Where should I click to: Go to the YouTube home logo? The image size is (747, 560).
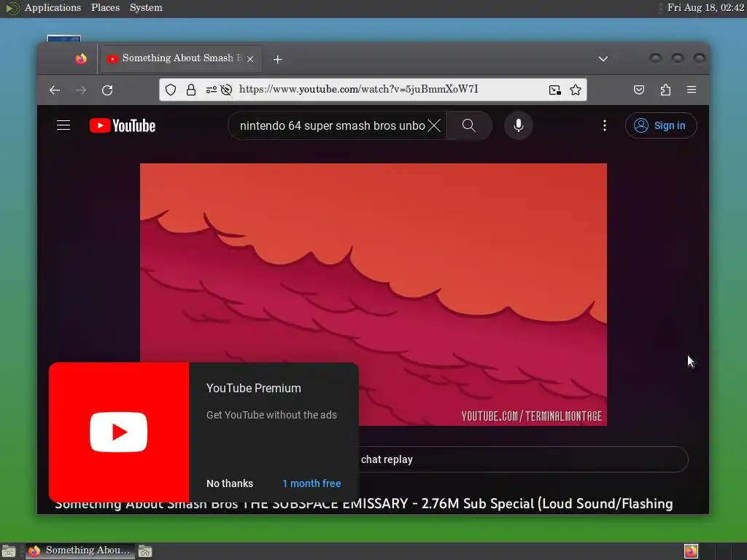123,125
